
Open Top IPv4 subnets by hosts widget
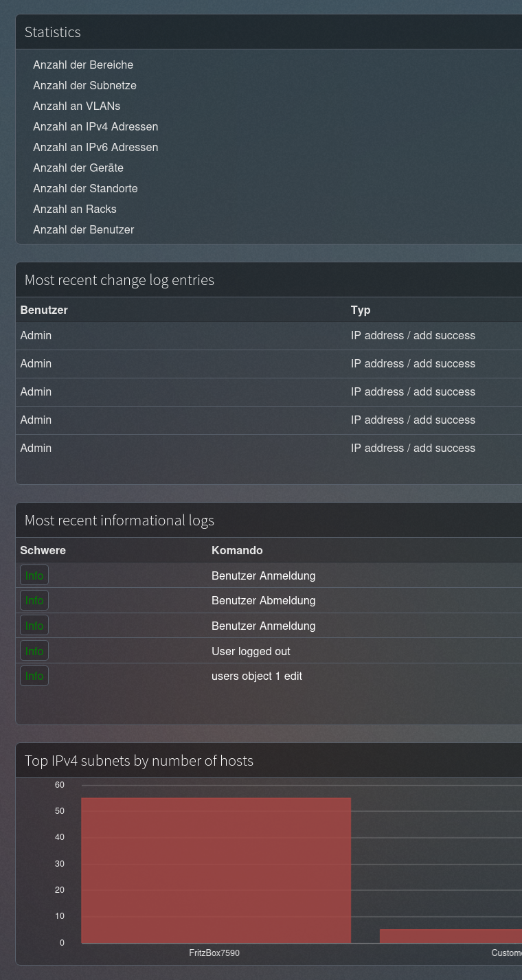tap(139, 761)
